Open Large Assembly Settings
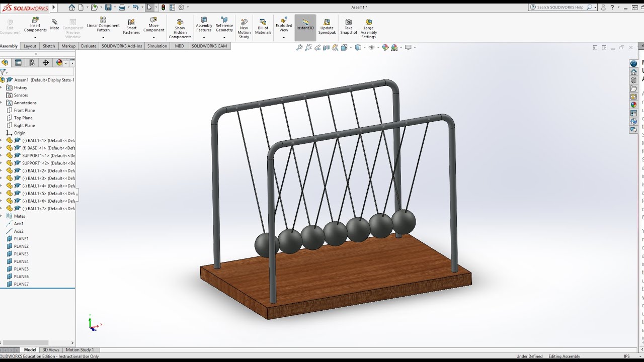 [369, 29]
